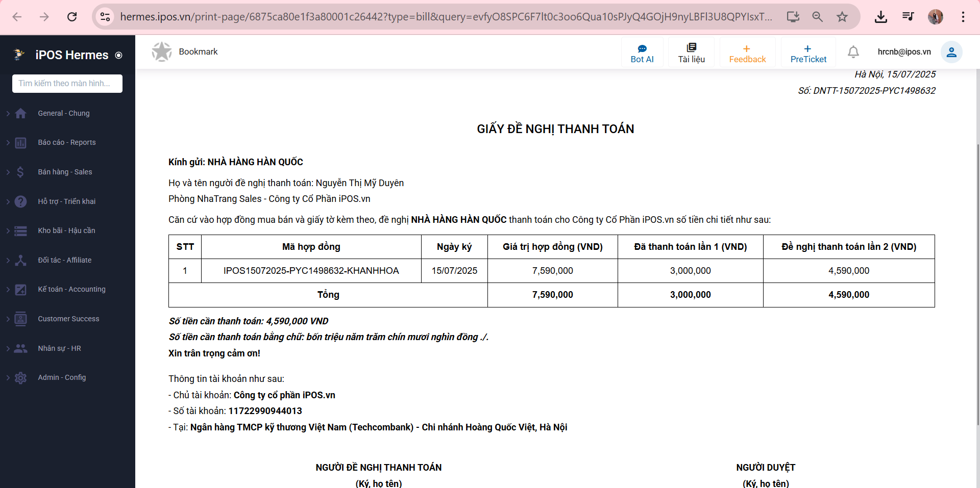Image resolution: width=980 pixels, height=488 pixels.
Task: Click the install app icon in address bar
Action: point(793,17)
